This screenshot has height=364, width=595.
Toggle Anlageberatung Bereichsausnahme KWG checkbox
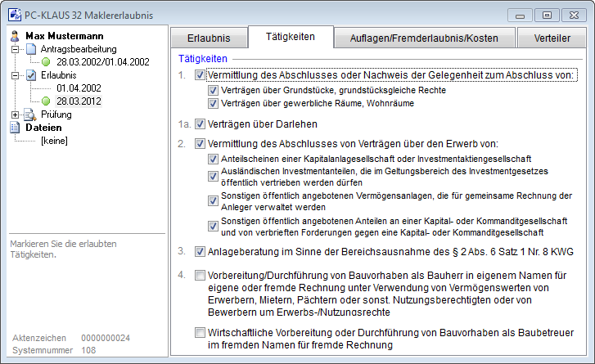(x=201, y=252)
